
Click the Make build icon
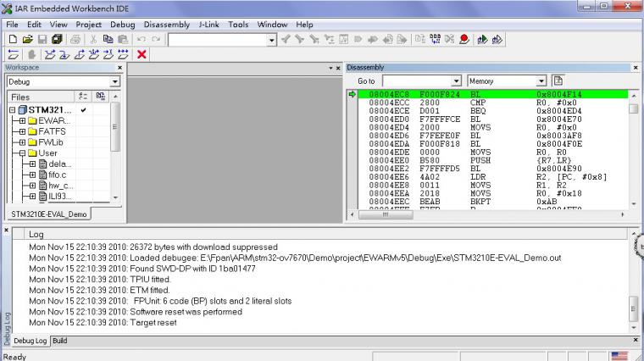435,40
